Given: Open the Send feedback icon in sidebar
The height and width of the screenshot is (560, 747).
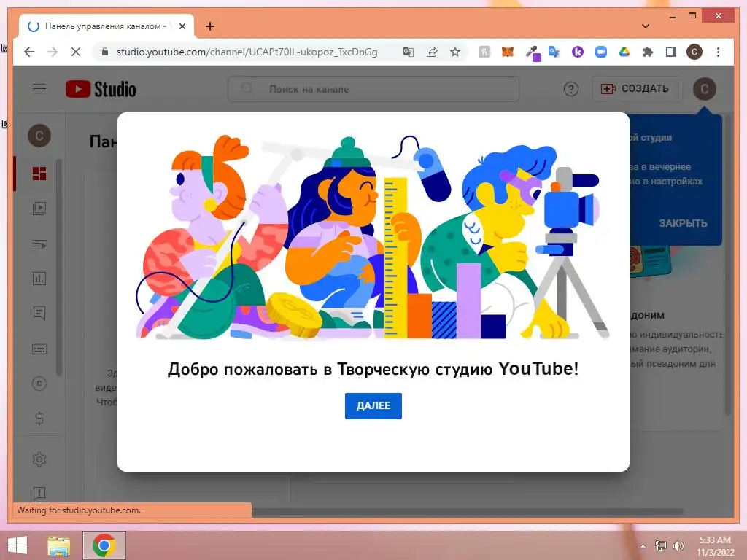Looking at the screenshot, I should click(39, 494).
